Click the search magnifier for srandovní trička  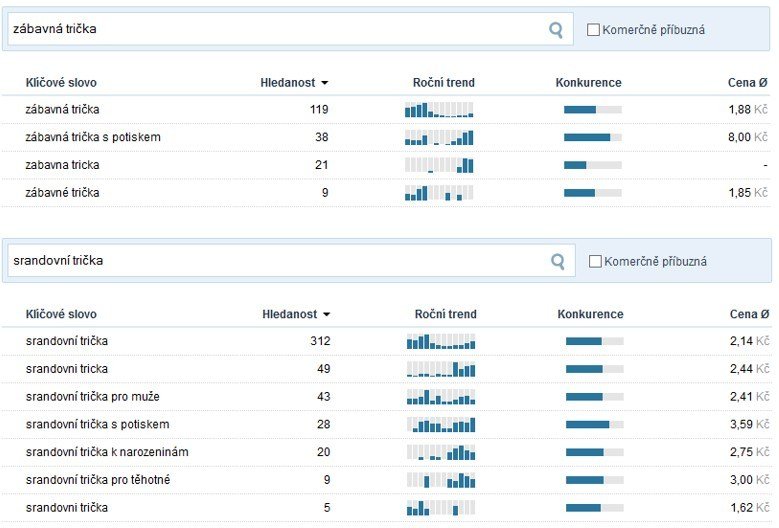(558, 261)
